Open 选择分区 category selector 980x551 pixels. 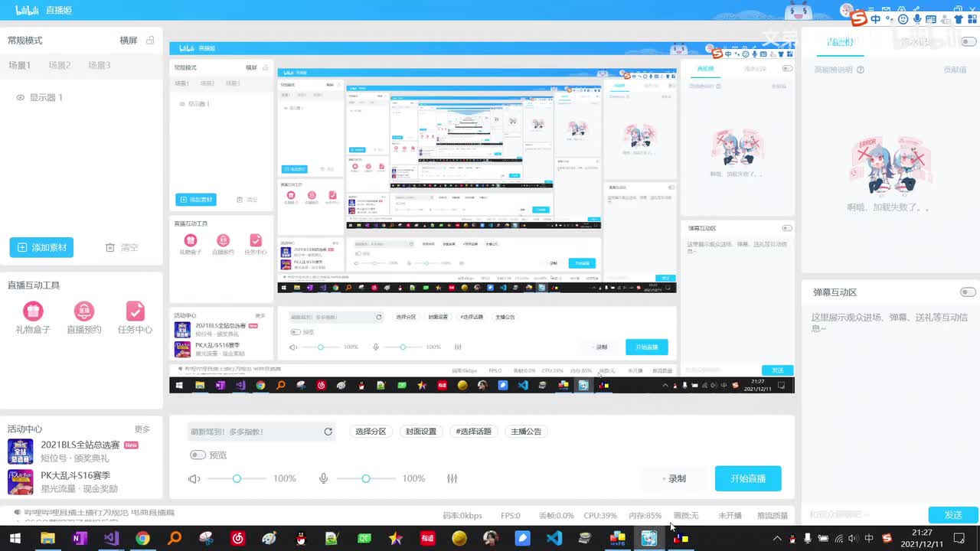point(371,432)
